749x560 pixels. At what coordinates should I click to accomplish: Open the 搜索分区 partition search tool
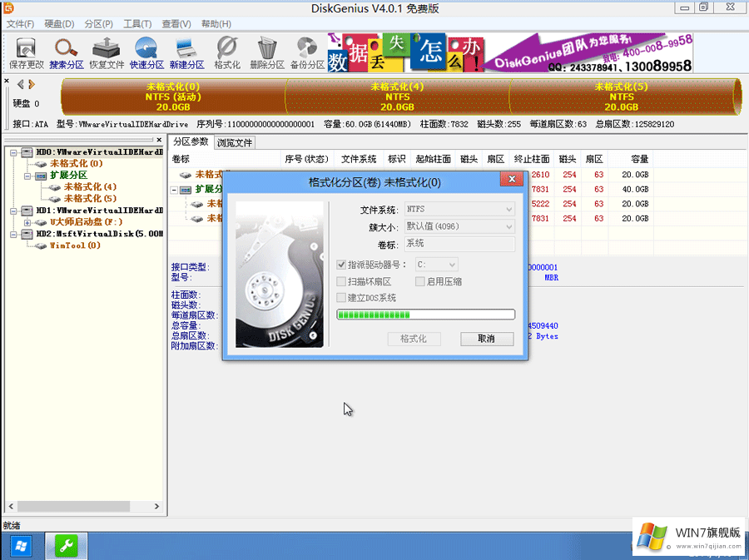[x=66, y=52]
